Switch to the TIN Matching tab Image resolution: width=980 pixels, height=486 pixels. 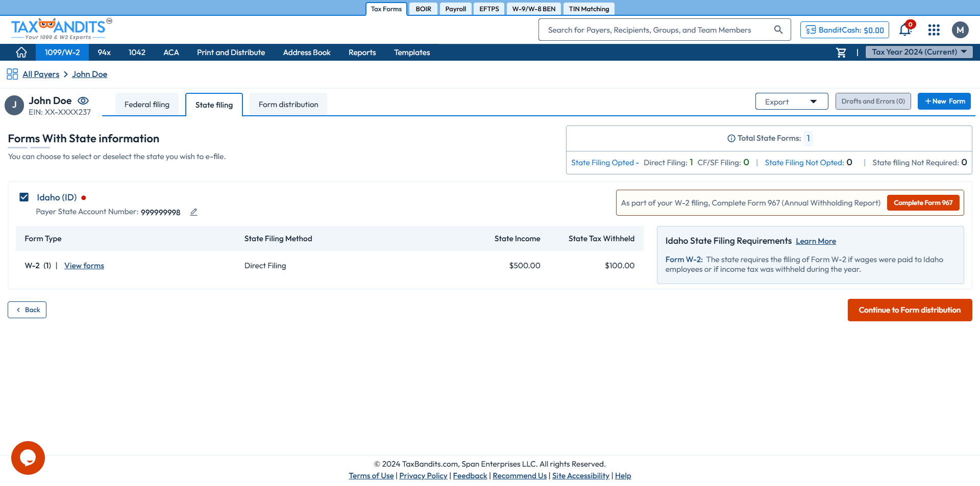pos(589,9)
